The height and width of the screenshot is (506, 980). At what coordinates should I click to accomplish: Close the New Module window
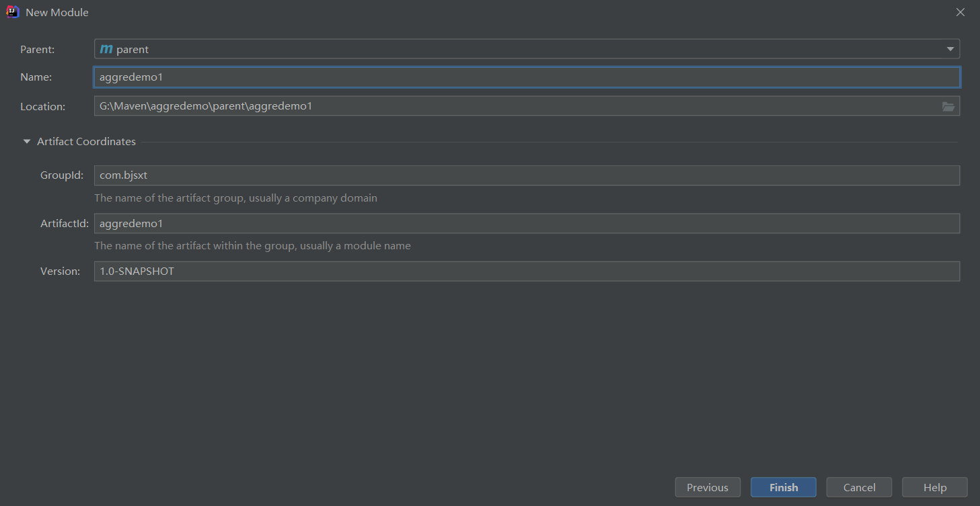pyautogui.click(x=960, y=12)
